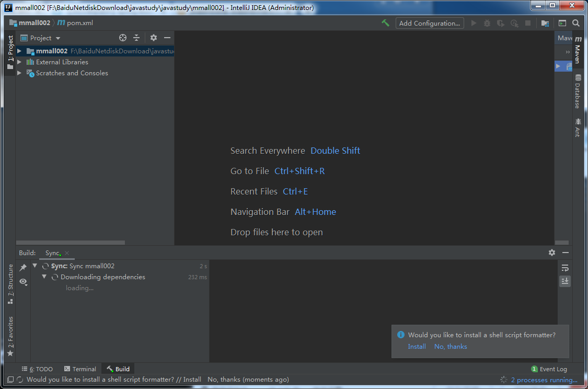Click the Stop square icon in the toolbar
This screenshot has width=588, height=389.
527,23
